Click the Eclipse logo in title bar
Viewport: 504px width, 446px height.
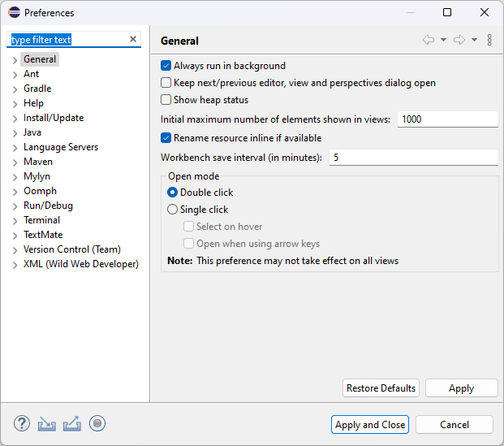pos(15,12)
